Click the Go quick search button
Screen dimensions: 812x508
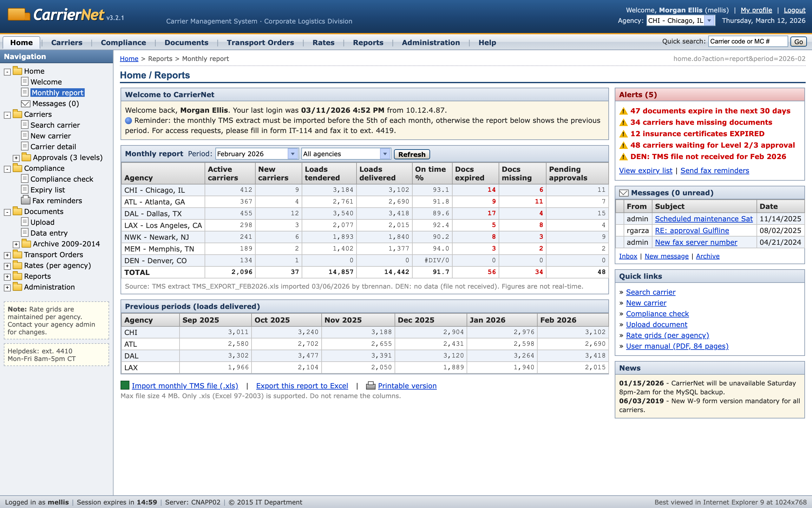tap(799, 42)
